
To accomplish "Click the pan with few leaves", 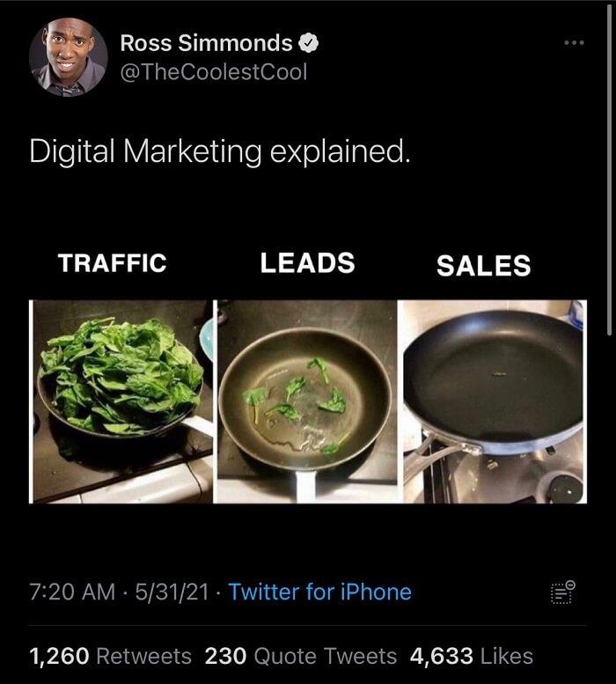I will click(x=307, y=401).
